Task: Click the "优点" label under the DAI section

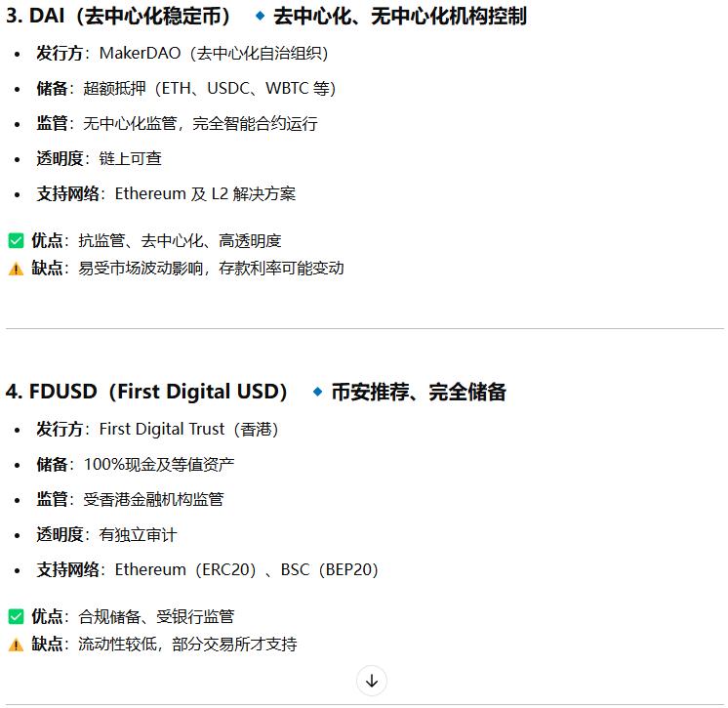Action: (47, 240)
